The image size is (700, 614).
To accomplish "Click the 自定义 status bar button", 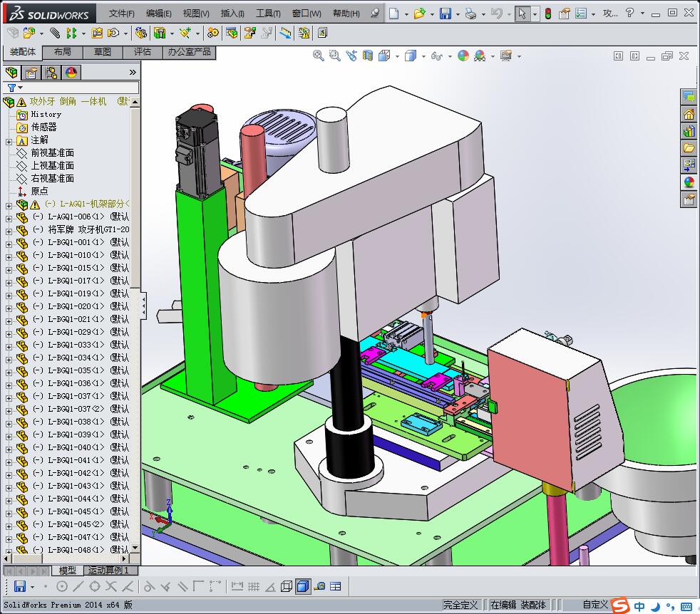I will pyautogui.click(x=595, y=605).
